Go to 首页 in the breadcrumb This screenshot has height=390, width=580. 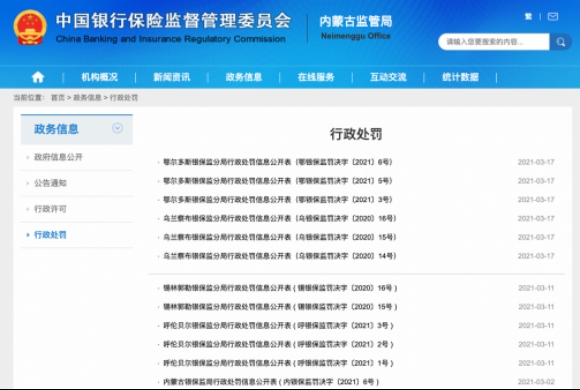coord(58,98)
